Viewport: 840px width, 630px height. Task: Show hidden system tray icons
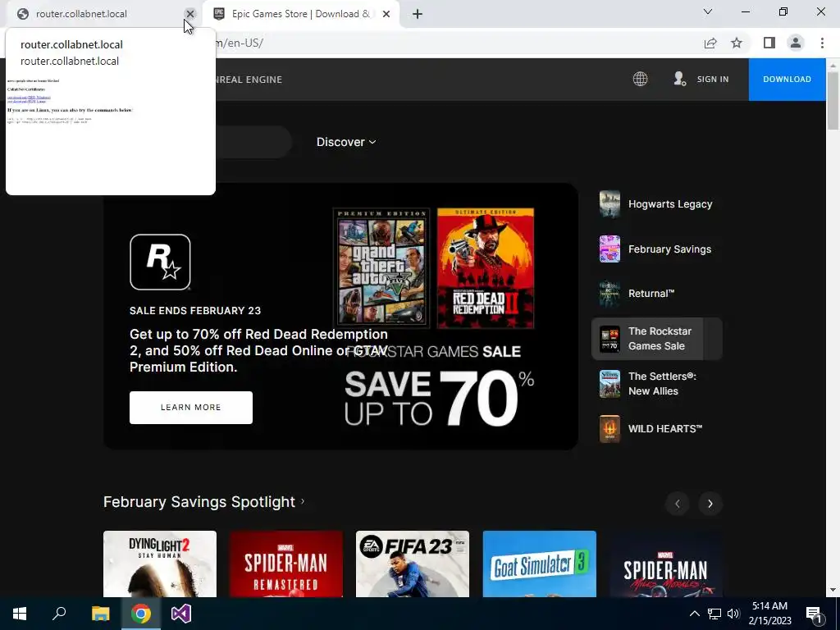tap(694, 614)
